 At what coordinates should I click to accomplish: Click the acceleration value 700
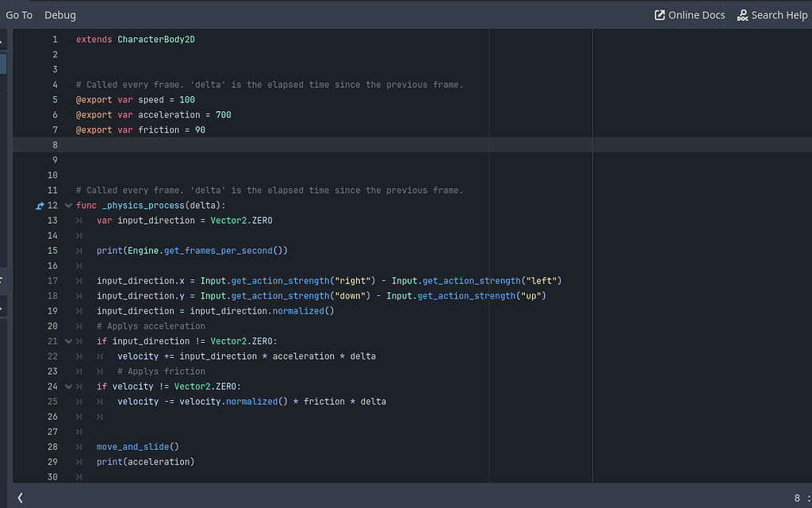[223, 115]
